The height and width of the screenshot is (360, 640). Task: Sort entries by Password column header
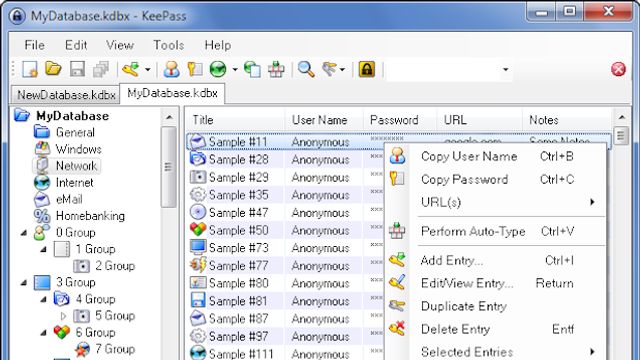pos(400,120)
